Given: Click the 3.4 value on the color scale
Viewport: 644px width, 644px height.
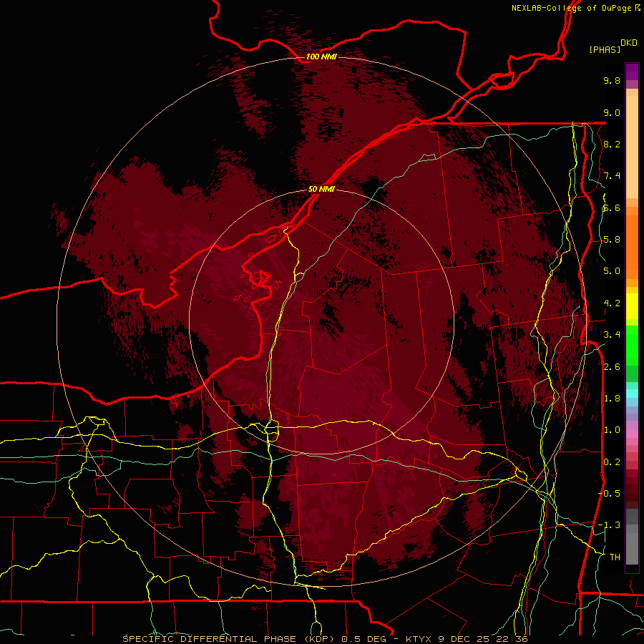Looking at the screenshot, I should [x=612, y=335].
